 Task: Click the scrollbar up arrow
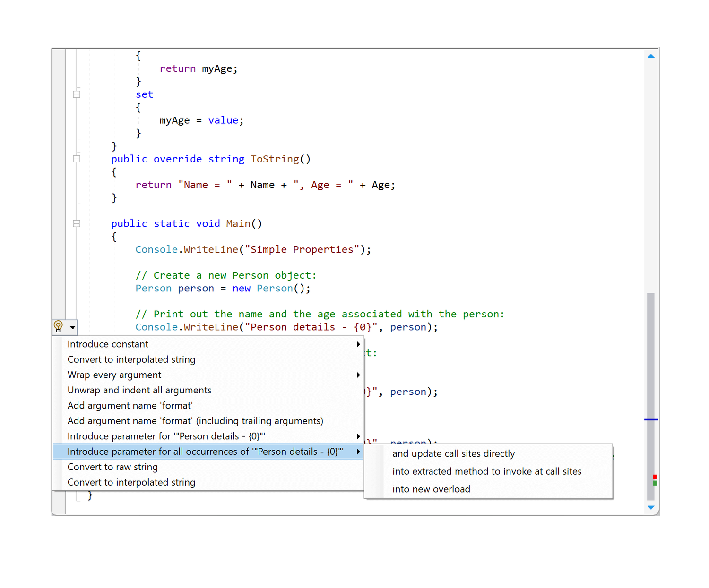[651, 55]
